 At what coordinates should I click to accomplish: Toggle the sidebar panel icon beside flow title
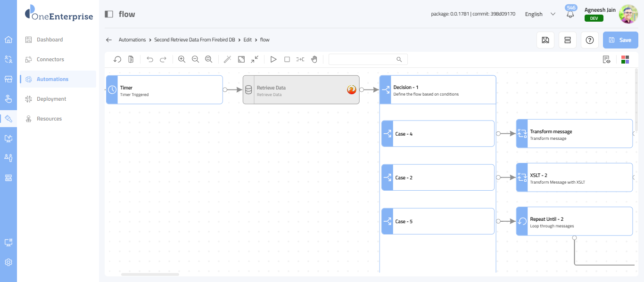click(109, 14)
